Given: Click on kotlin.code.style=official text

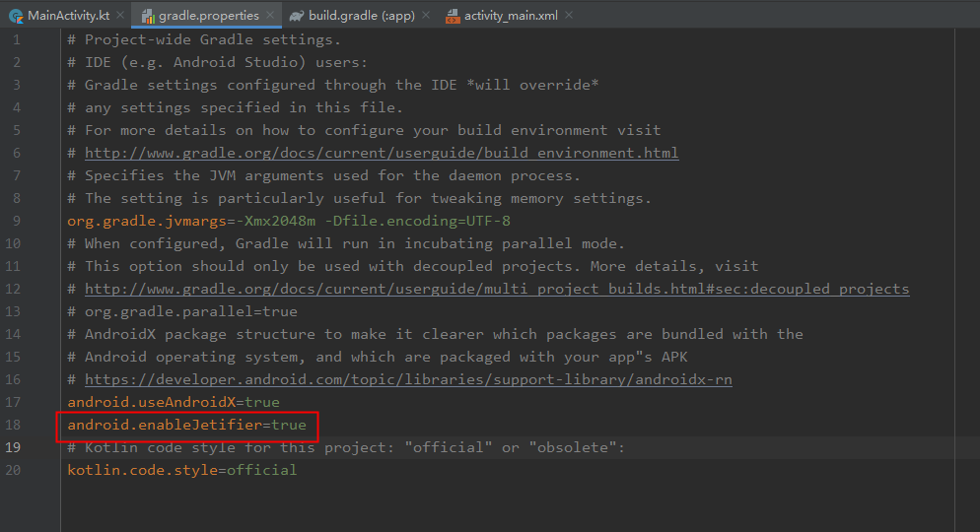Looking at the screenshot, I should pyautogui.click(x=181, y=470).
